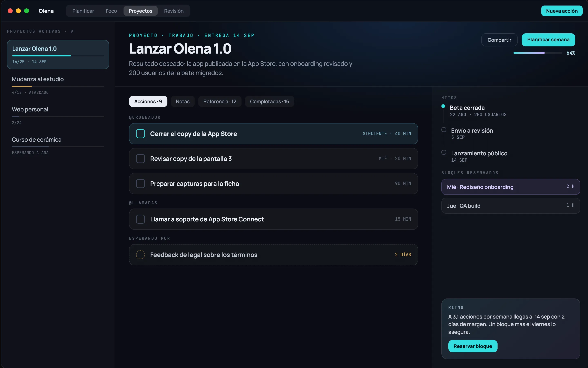Image resolution: width=588 pixels, height=368 pixels.
Task: Click the '15 MIN' estimate
Action: [x=403, y=219]
